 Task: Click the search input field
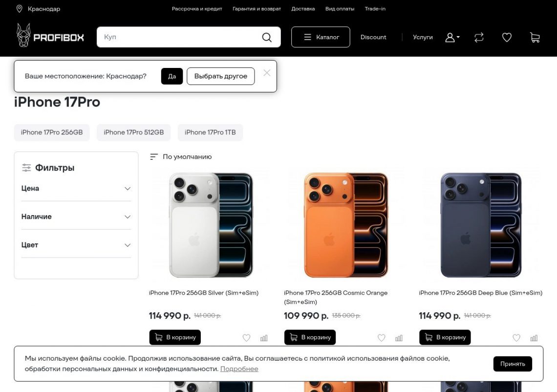pos(178,37)
